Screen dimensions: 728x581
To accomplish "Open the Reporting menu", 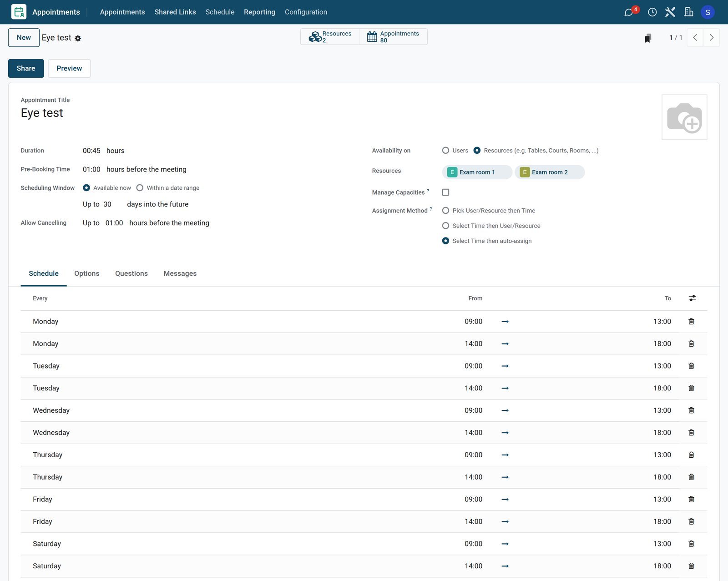I will click(259, 12).
